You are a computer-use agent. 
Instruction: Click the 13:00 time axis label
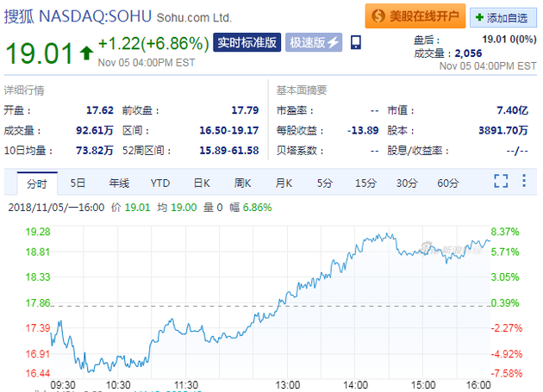(x=287, y=385)
